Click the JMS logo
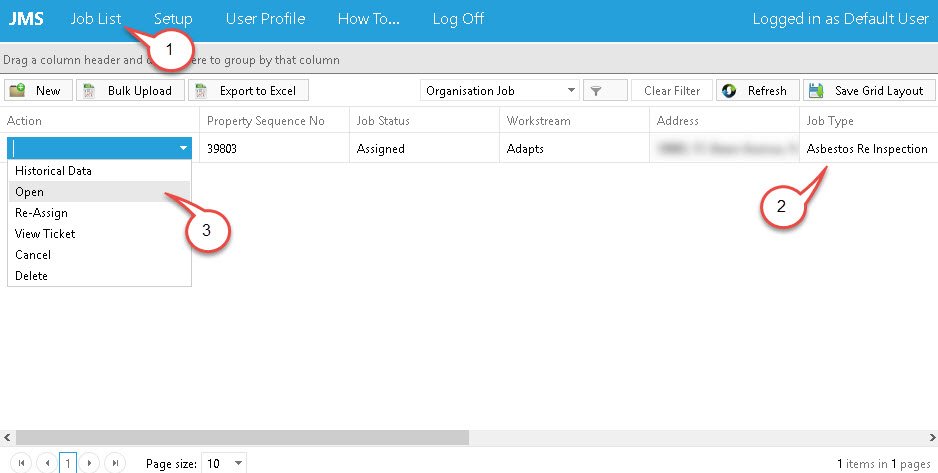This screenshot has height=473, width=938. 26,19
